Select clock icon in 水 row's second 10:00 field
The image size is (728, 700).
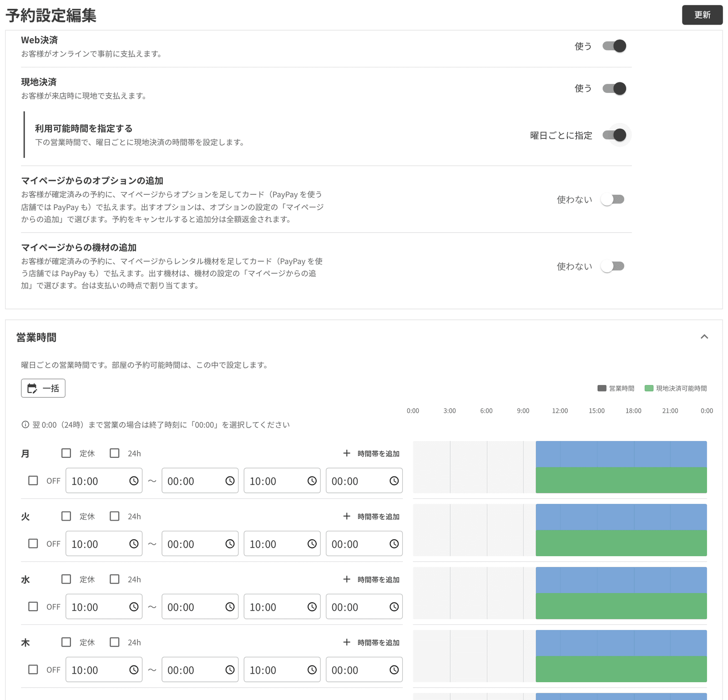click(x=312, y=607)
